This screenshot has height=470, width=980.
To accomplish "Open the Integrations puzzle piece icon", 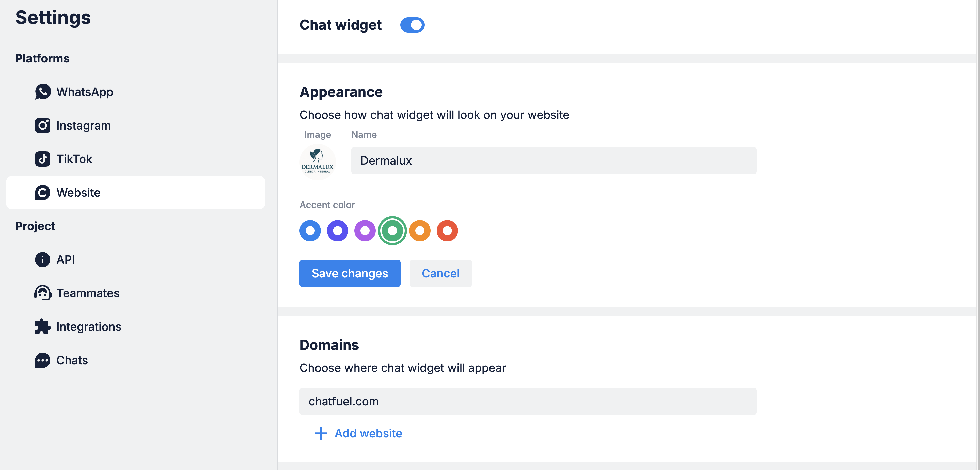I will (x=43, y=326).
